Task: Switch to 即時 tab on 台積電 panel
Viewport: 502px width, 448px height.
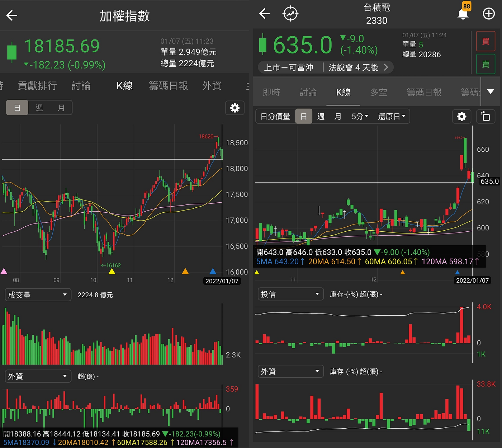Action: point(271,92)
